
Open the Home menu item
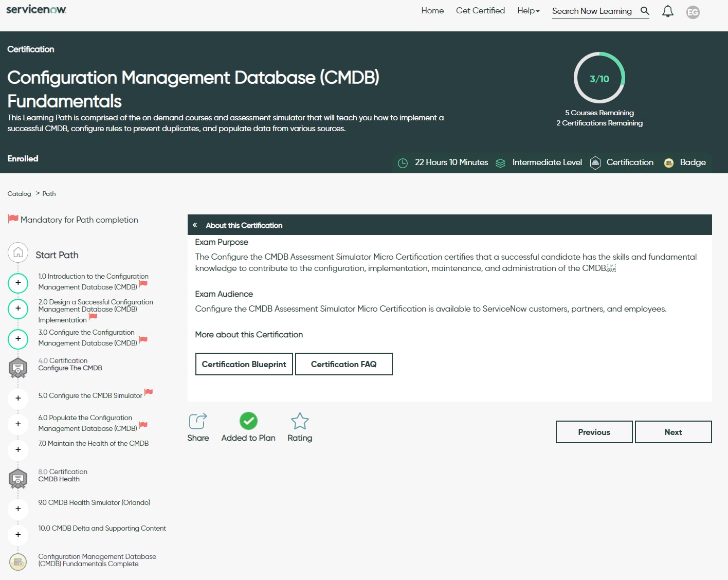point(432,11)
